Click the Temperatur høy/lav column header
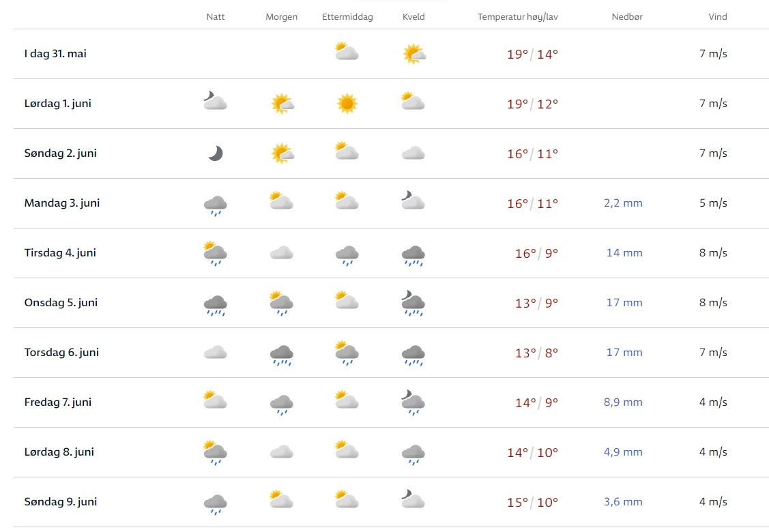Screen dimensions: 769x532 coord(518,17)
